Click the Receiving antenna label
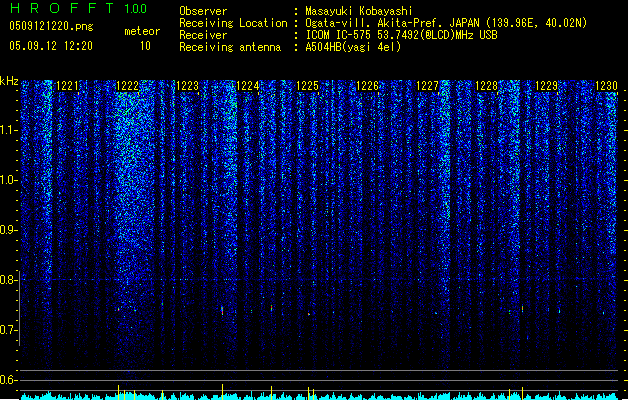 point(230,47)
